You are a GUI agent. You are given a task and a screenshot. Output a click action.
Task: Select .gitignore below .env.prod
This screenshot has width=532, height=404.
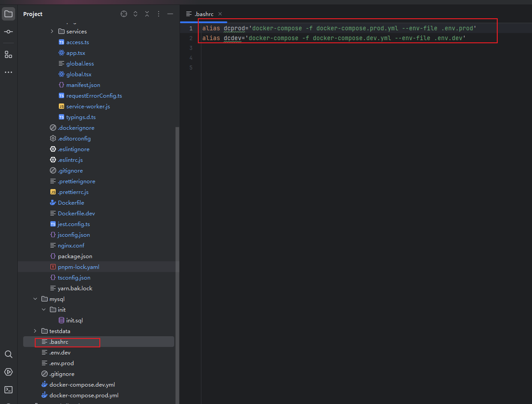62,374
